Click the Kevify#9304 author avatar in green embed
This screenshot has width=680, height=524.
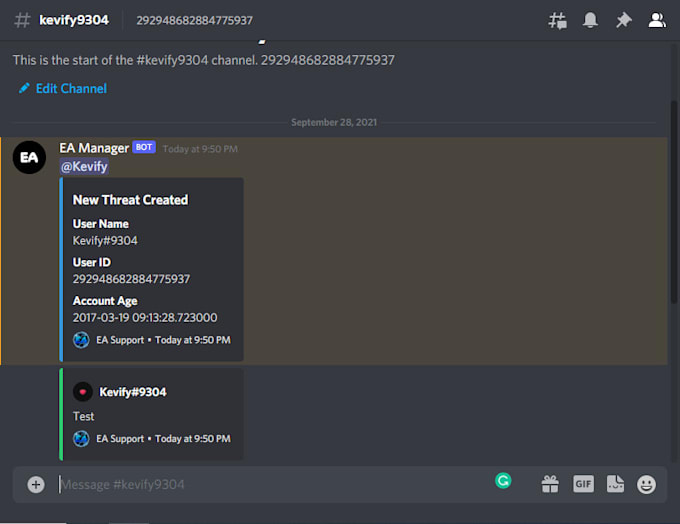[x=82, y=392]
